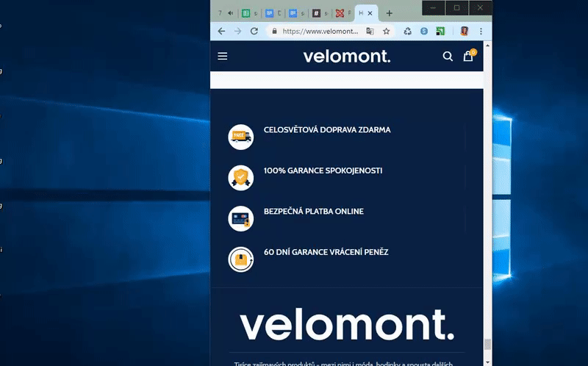Click the page scrollbar thumb
This screenshot has height=366, width=588.
tap(487, 345)
